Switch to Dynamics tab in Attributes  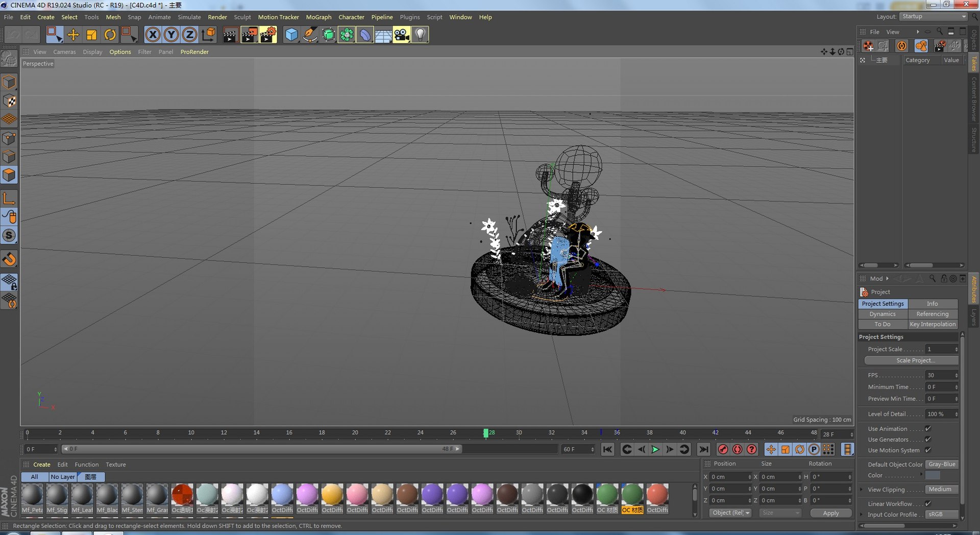883,314
